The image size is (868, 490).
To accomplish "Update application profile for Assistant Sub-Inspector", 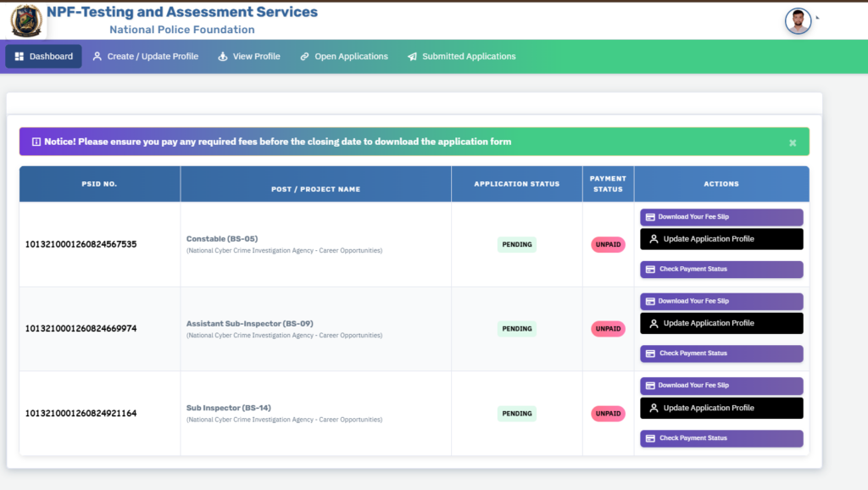I will pos(721,323).
